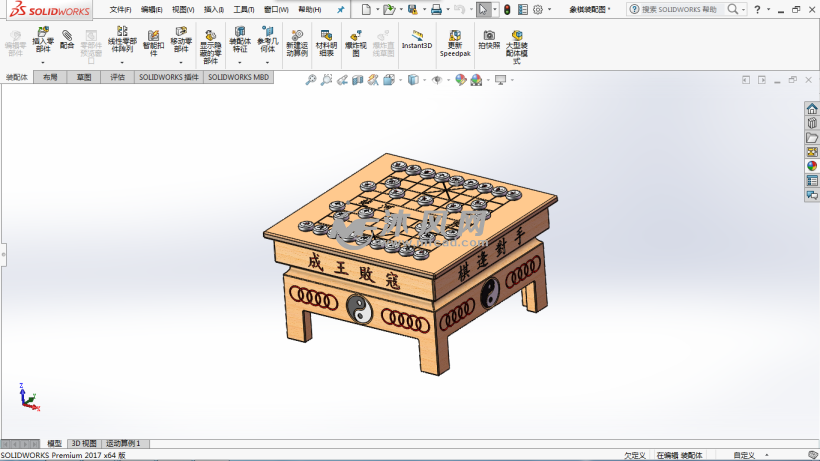Activate the Select cursor tool
The width and height of the screenshot is (820, 461).
tap(483, 9)
